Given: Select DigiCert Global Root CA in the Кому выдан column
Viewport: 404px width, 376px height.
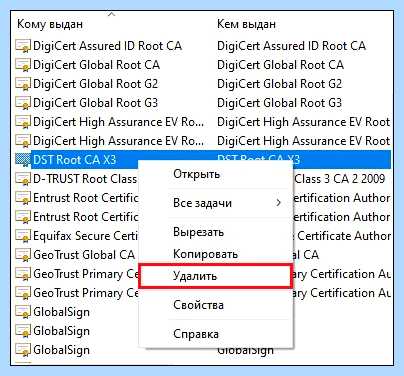Looking at the screenshot, I should pos(96,65).
